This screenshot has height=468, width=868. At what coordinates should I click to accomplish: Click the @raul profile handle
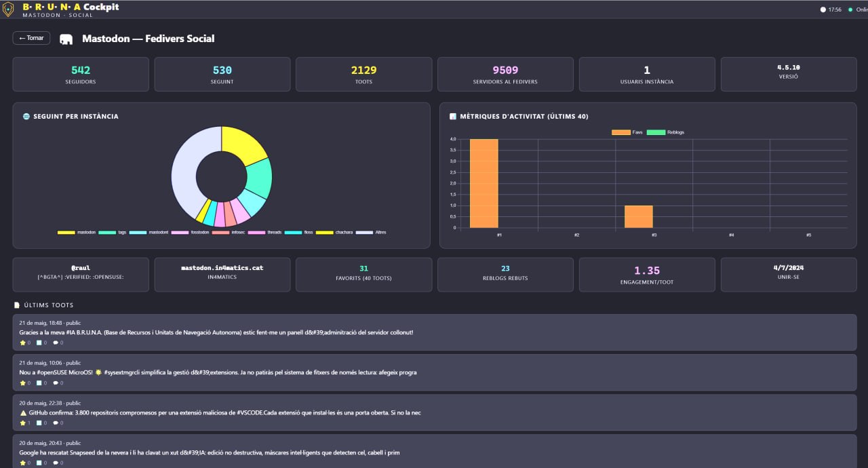pyautogui.click(x=81, y=268)
